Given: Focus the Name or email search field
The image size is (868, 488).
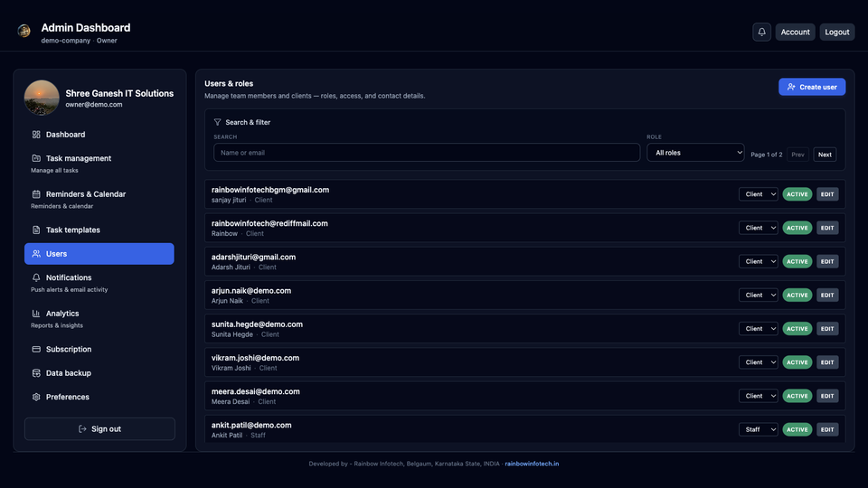Looking at the screenshot, I should pyautogui.click(x=427, y=153).
